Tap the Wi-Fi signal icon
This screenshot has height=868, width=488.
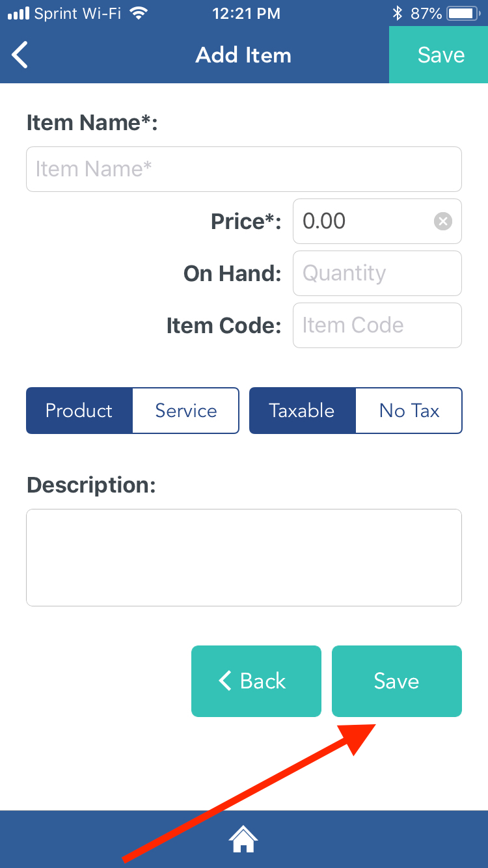(x=138, y=13)
